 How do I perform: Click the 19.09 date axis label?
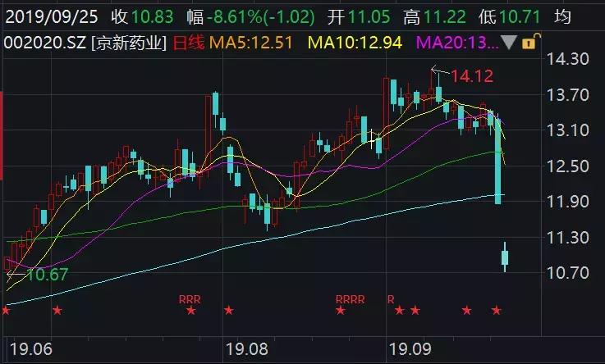pyautogui.click(x=410, y=349)
